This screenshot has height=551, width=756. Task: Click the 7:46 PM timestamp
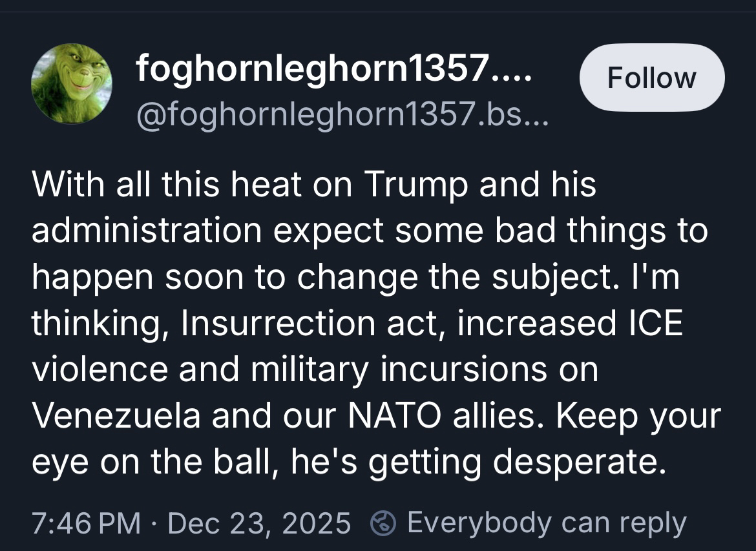point(86,523)
